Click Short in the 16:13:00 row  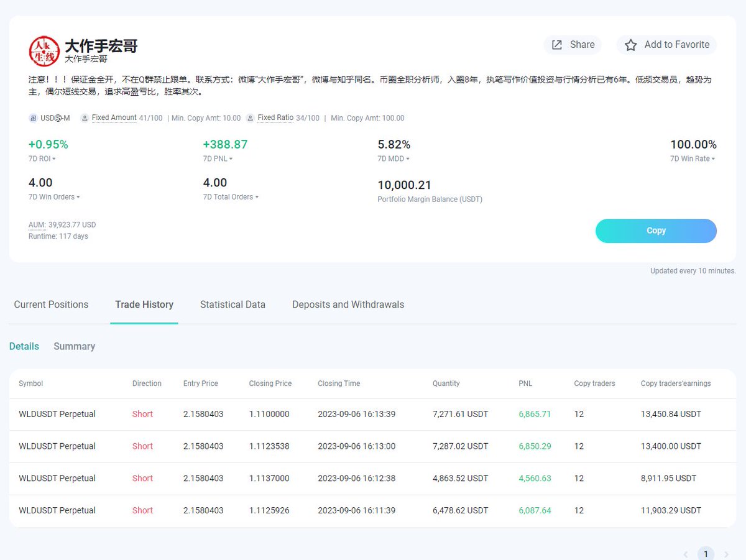[142, 446]
